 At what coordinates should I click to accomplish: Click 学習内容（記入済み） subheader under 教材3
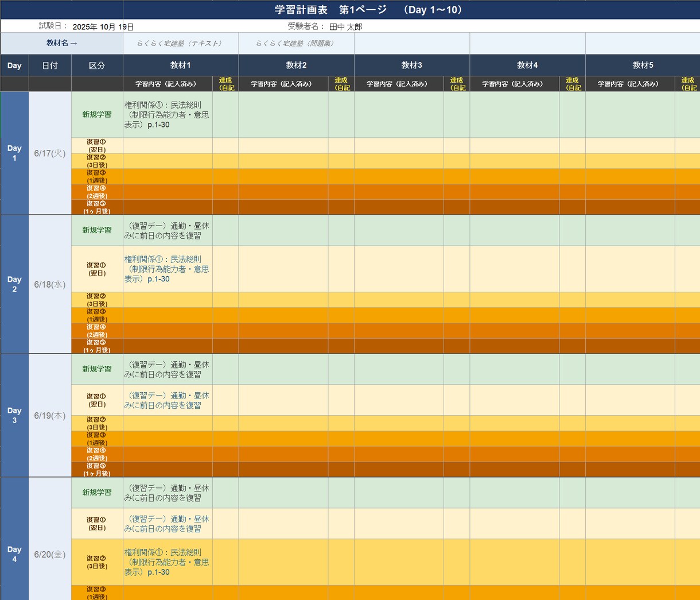tap(399, 84)
